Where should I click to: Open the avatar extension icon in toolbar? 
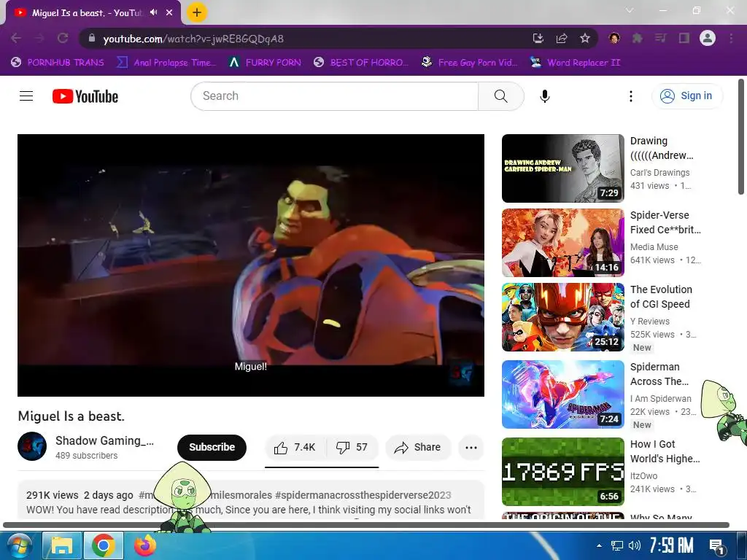614,38
